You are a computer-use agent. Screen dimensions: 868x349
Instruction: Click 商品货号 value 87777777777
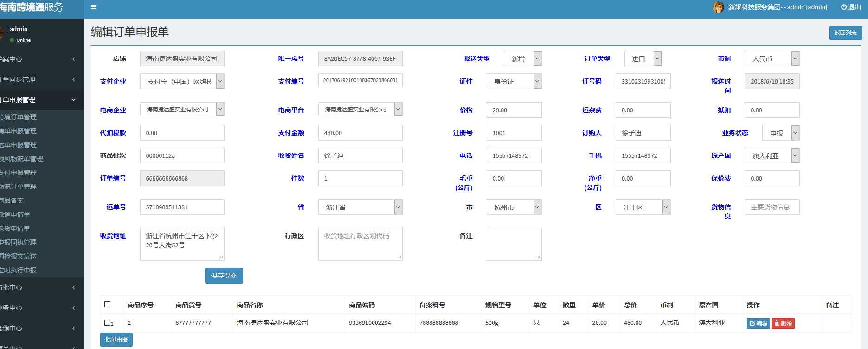[193, 323]
